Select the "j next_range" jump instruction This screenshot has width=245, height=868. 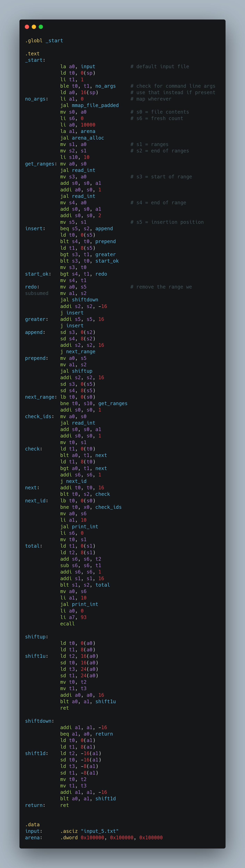pyautogui.click(x=78, y=352)
